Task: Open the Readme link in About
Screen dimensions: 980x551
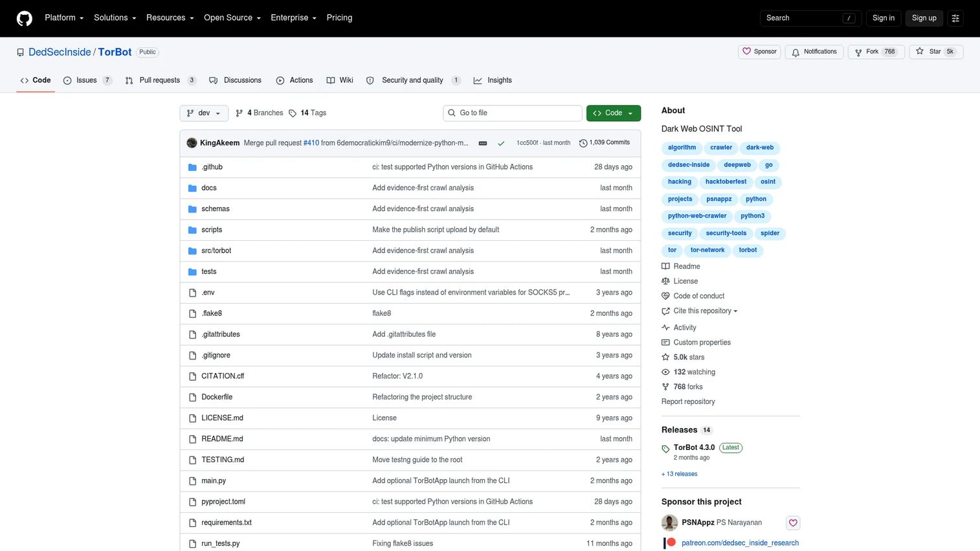Action: pos(680,266)
